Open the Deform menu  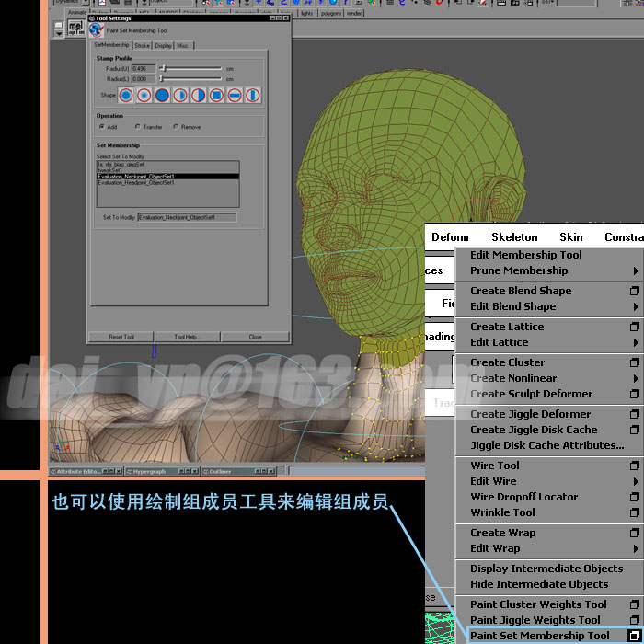coord(450,237)
